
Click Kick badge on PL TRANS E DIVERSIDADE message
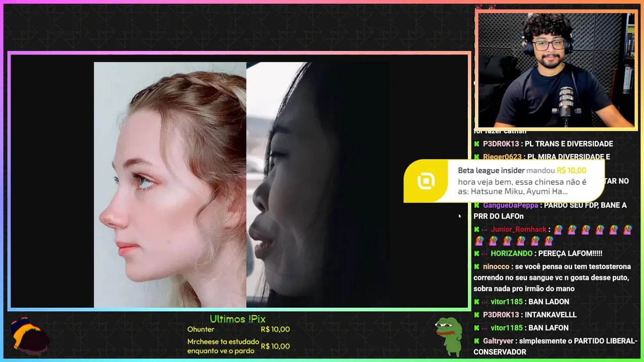tap(476, 144)
